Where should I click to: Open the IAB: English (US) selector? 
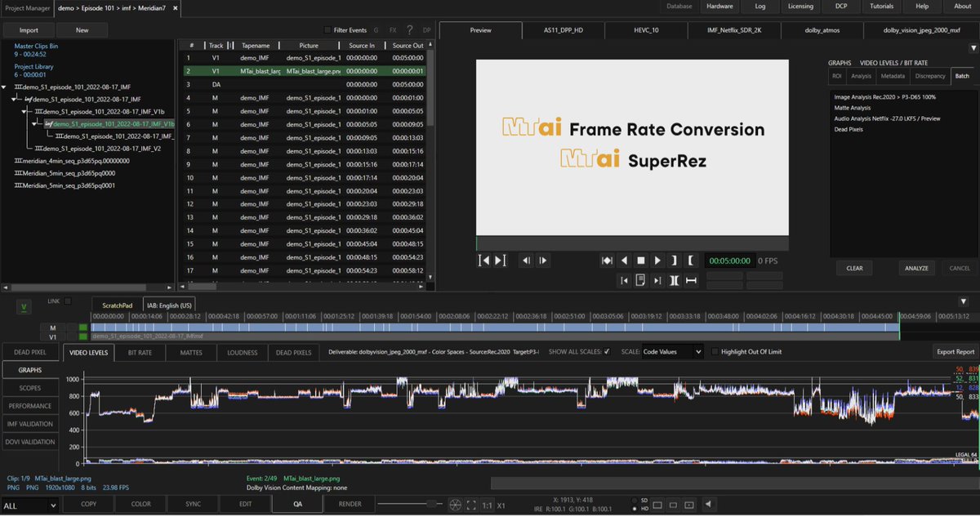point(168,305)
